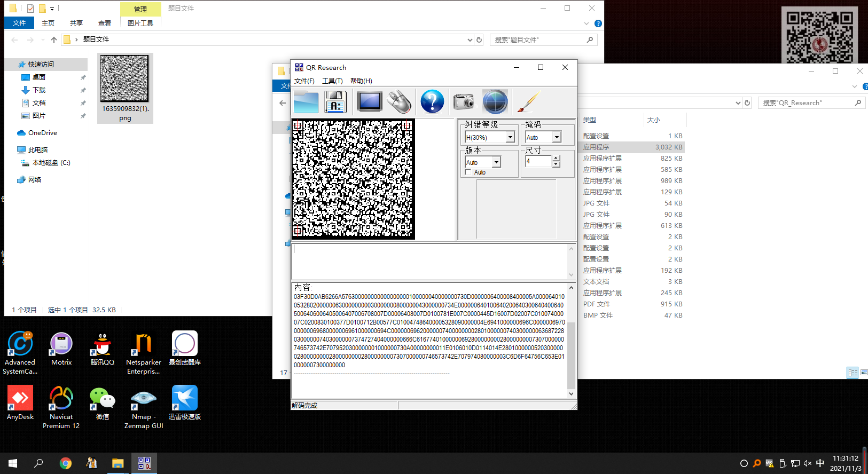Open file with QR Research folder icon
The image size is (868, 474).
pyautogui.click(x=306, y=102)
